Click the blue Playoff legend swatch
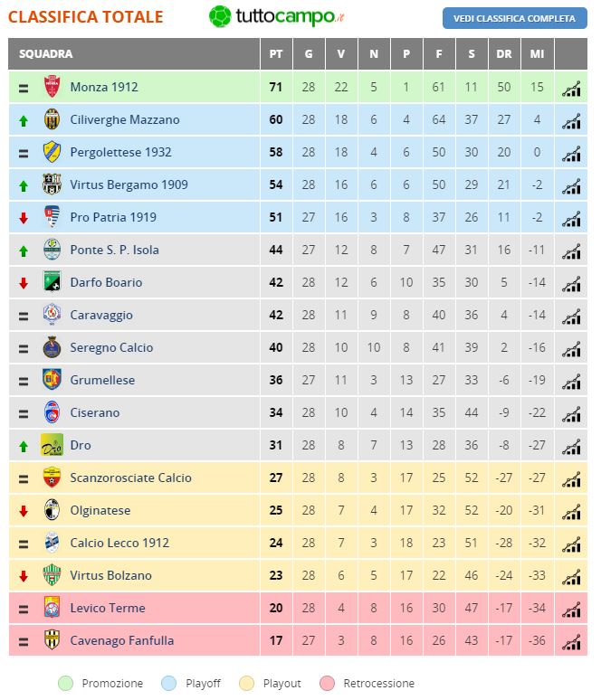This screenshot has width=601, height=700. click(169, 683)
